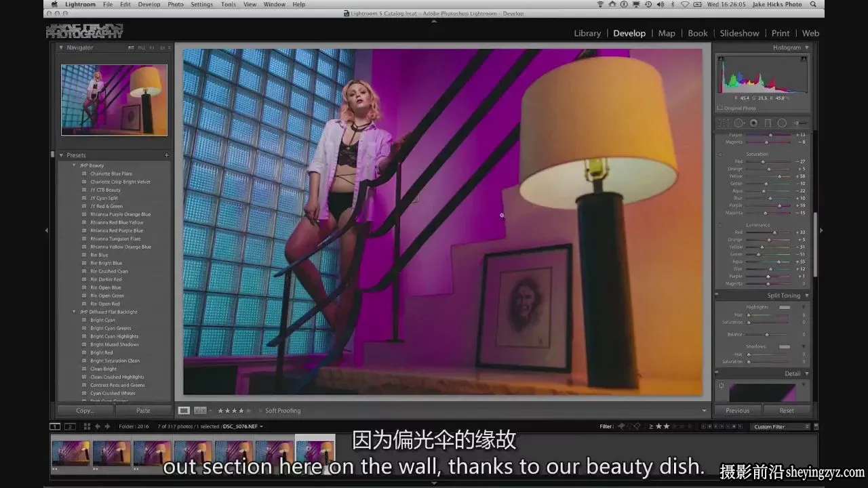Open the Develop menu in menu bar
This screenshot has width=868, height=488.
click(x=149, y=4)
